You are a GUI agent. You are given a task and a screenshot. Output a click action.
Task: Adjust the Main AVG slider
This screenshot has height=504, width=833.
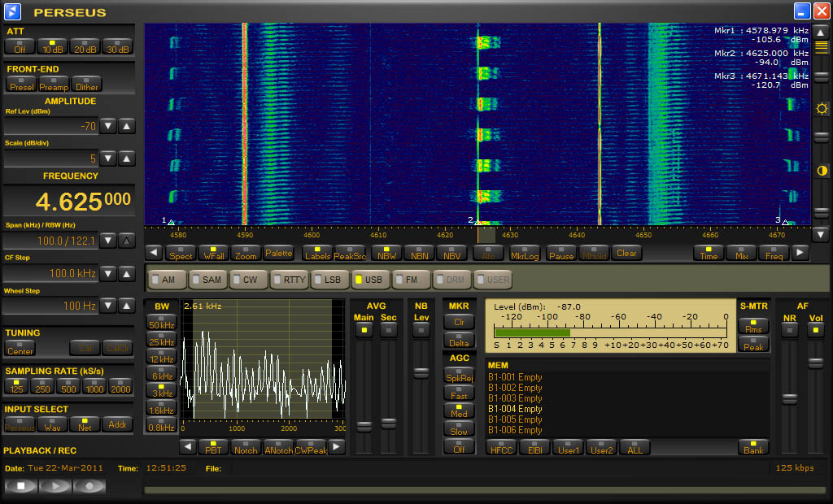click(364, 427)
